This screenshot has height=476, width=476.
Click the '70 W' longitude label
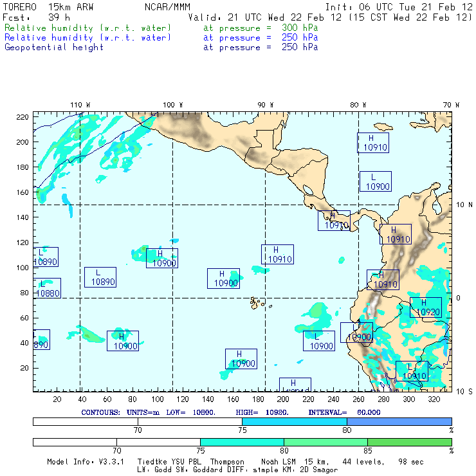tap(451, 105)
